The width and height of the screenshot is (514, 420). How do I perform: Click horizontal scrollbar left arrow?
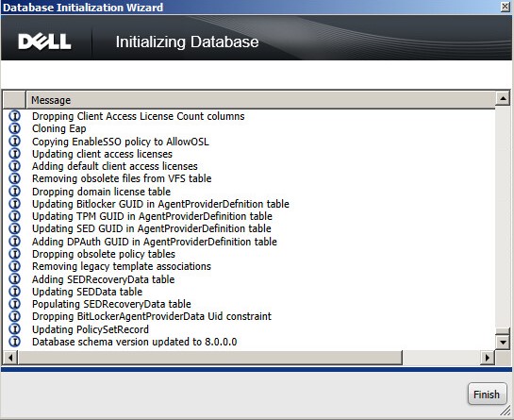tap(10, 358)
